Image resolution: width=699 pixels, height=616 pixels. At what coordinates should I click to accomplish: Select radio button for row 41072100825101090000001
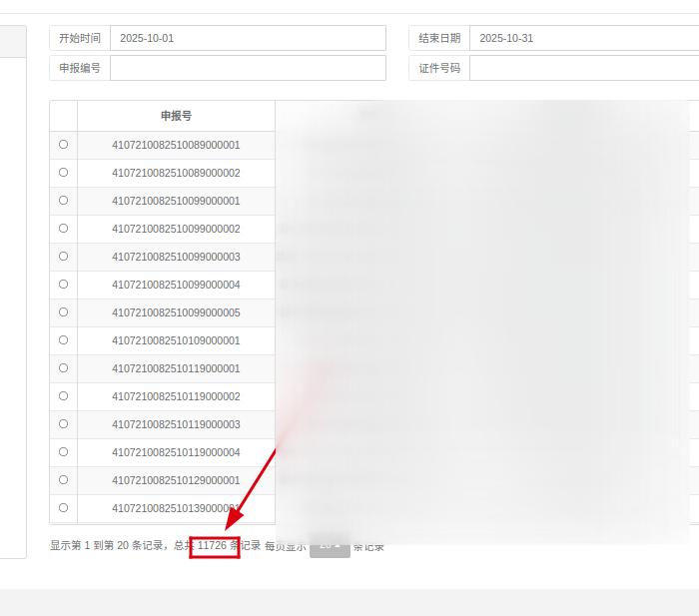tap(64, 340)
